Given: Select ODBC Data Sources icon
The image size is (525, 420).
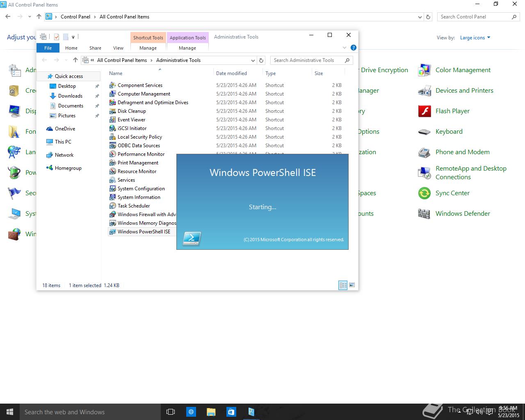Looking at the screenshot, I should coord(112,146).
